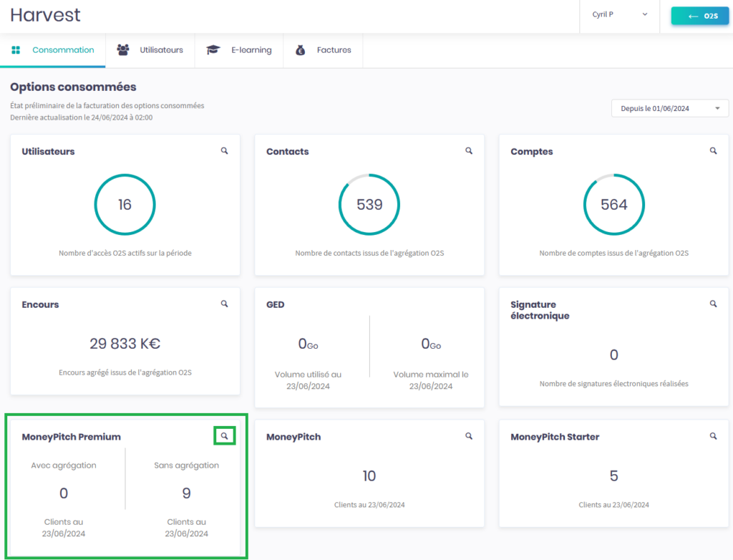This screenshot has width=733, height=560.
Task: Open Signature électronique details magnifier
Action: (x=713, y=304)
